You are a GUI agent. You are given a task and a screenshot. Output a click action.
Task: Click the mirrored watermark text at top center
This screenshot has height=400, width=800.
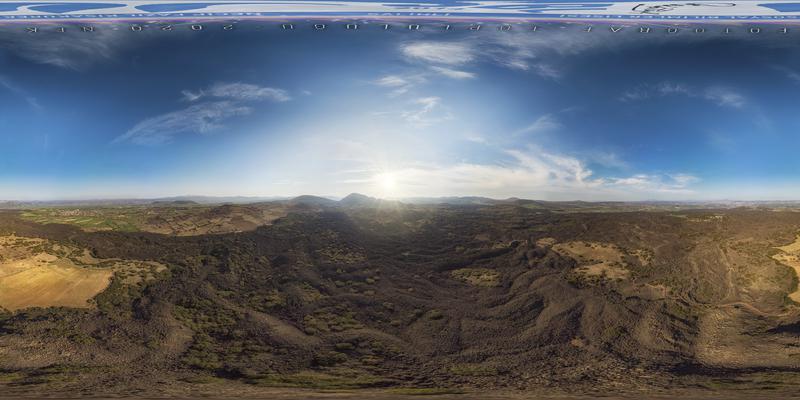(x=400, y=28)
